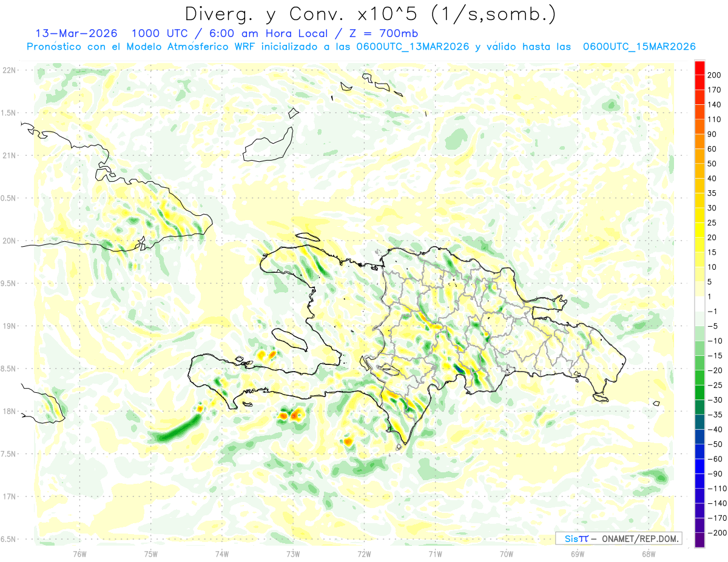Click the colorbar label '-200'
The width and height of the screenshot is (728, 562).
718,533
